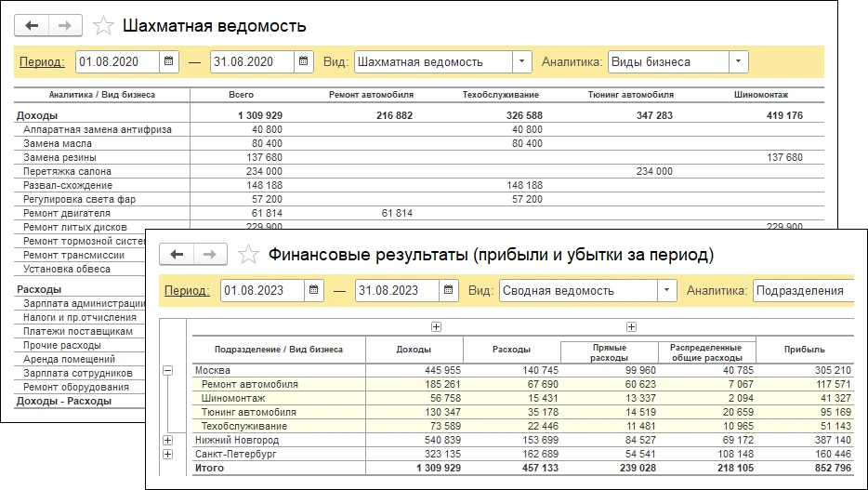Open calendar for start date 01.08.2020

pyautogui.click(x=169, y=62)
